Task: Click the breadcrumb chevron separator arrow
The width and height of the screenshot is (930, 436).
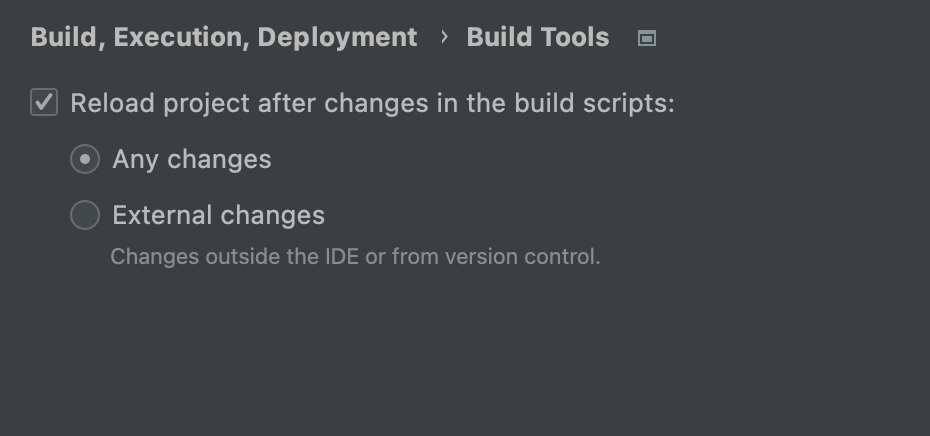Action: pos(443,37)
